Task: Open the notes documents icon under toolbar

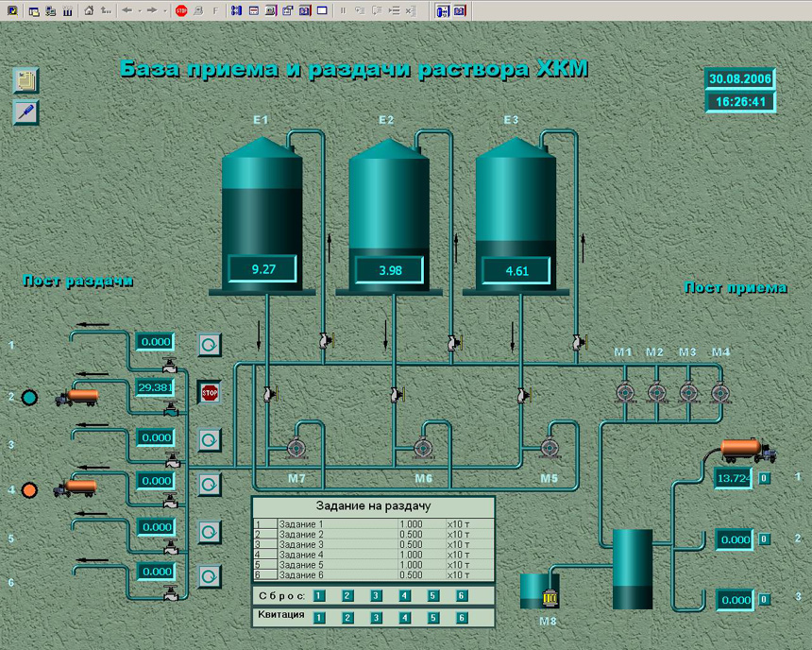Action: pyautogui.click(x=25, y=80)
